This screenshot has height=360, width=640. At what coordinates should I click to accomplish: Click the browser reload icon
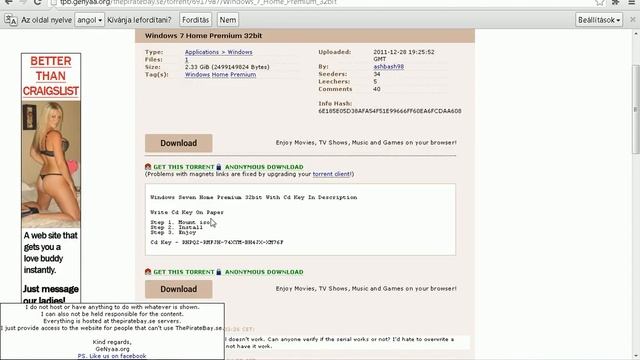37,2
